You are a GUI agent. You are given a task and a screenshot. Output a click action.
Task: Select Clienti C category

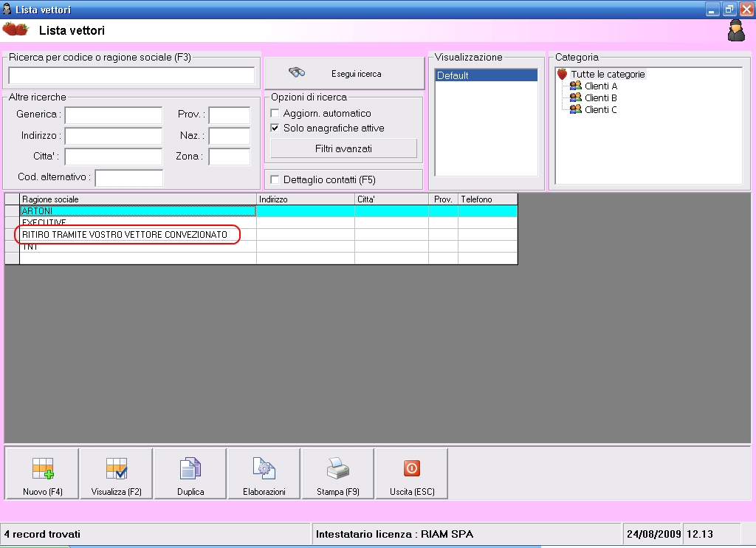601,109
